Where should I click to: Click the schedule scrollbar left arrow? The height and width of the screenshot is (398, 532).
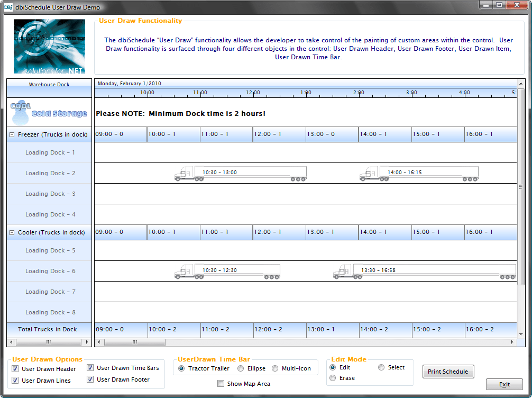point(99,342)
